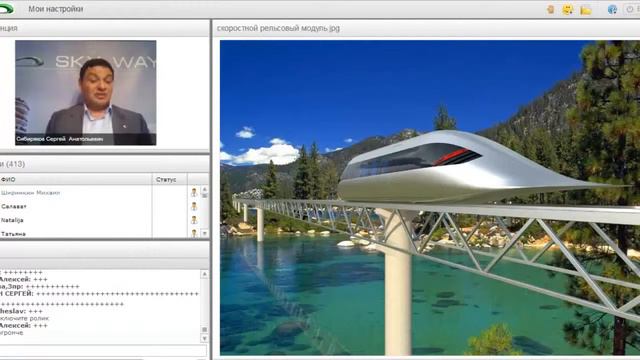Click the user icon in Natalija row
640x360 pixels.
[194, 220]
